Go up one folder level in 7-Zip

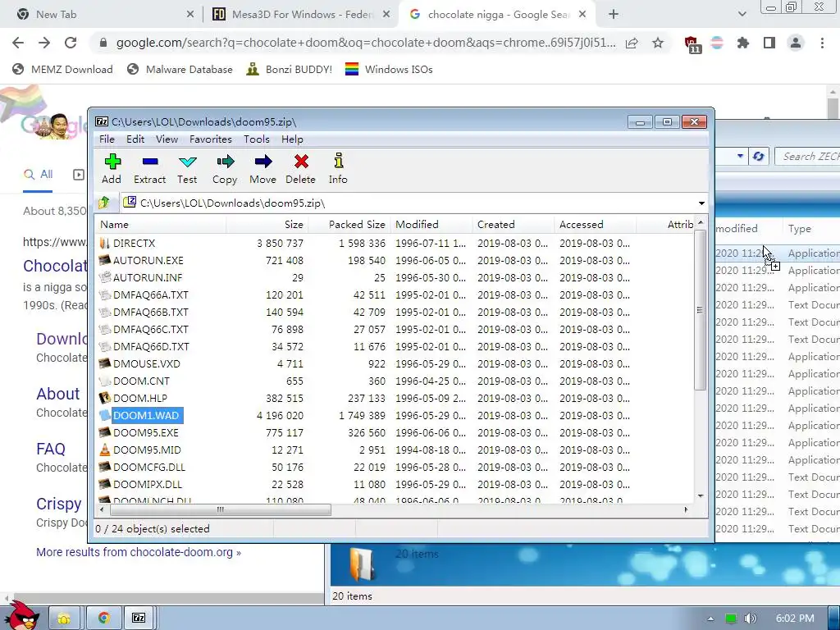(104, 203)
